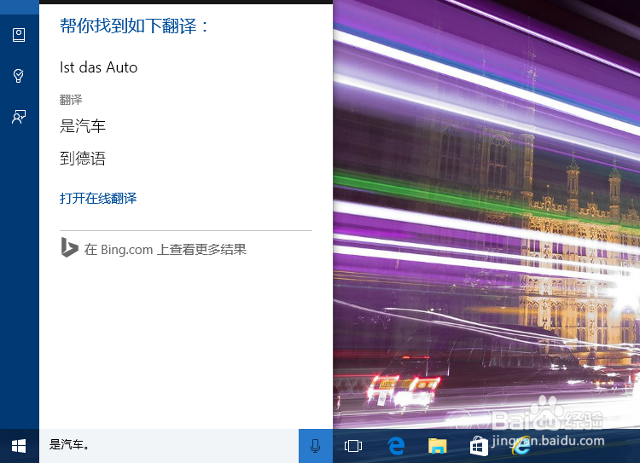Screen dimensions: 640x463
Task: Click the Bing logo icon
Action: tap(69, 247)
